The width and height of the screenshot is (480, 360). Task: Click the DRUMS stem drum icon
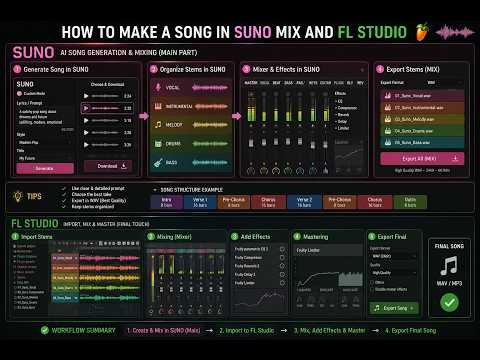click(158, 144)
